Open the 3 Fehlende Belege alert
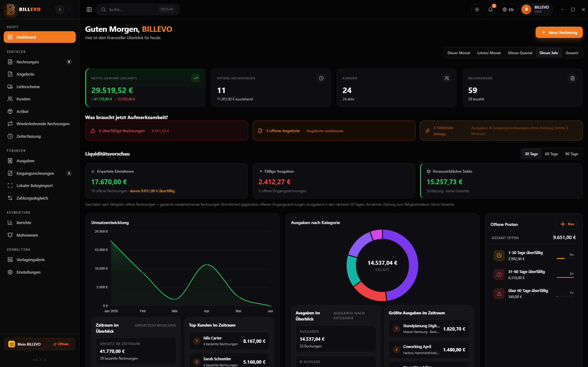The height and width of the screenshot is (367, 588). tap(501, 131)
